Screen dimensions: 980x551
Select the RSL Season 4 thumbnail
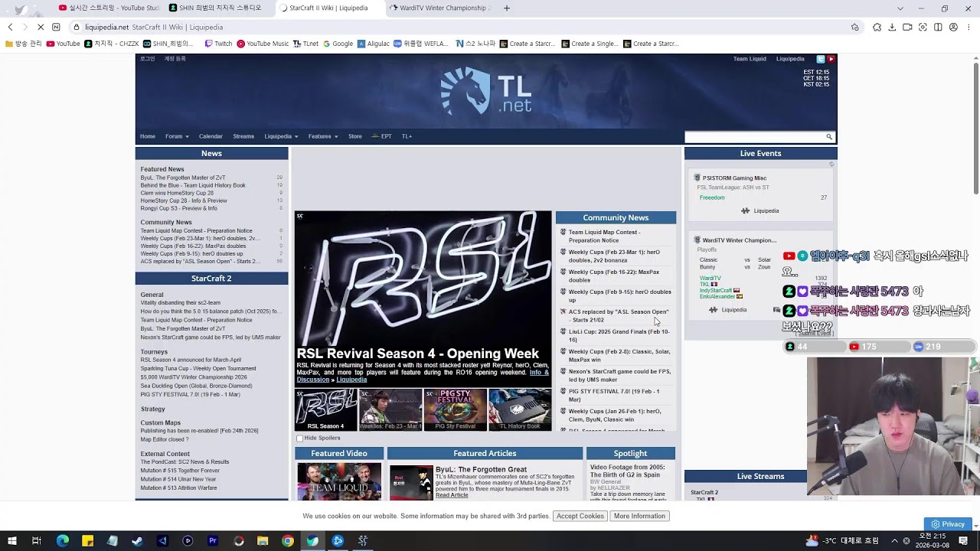coord(326,409)
